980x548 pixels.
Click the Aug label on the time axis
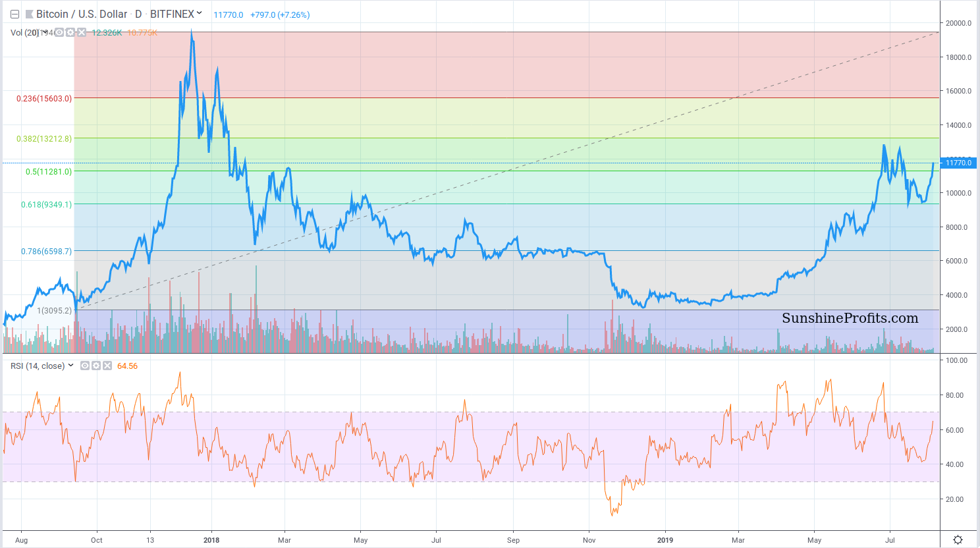pos(21,540)
